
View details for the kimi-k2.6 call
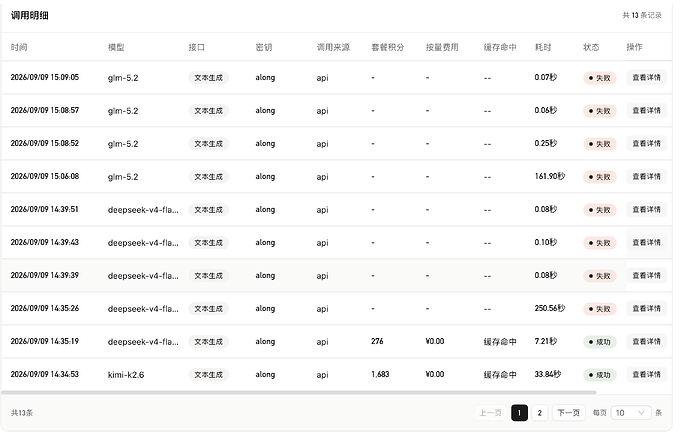pyautogui.click(x=646, y=374)
